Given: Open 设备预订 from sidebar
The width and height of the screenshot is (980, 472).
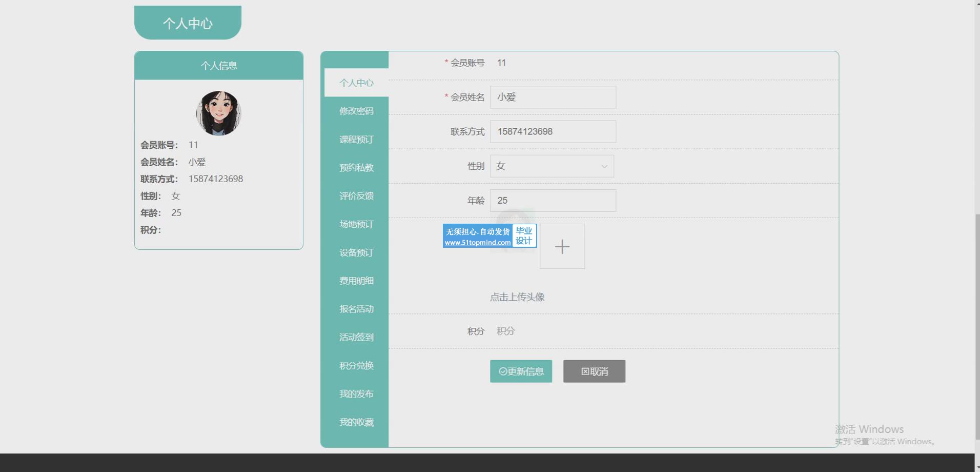Looking at the screenshot, I should 356,252.
